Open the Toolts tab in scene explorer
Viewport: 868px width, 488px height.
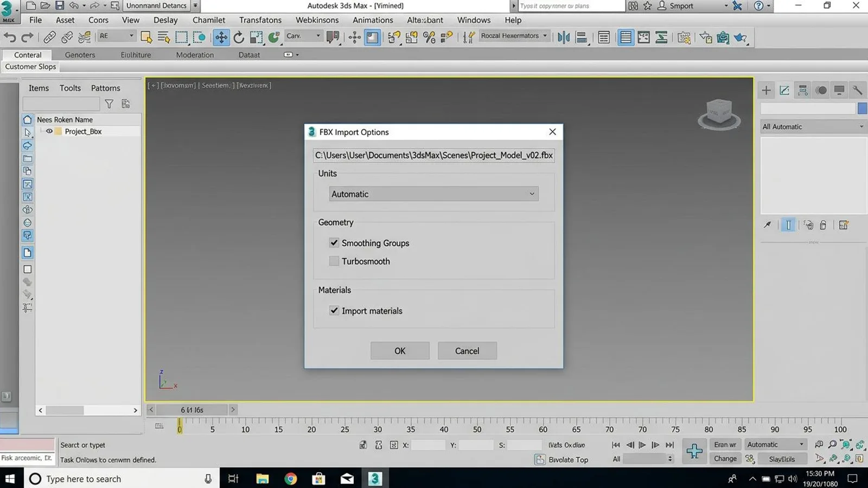(70, 88)
